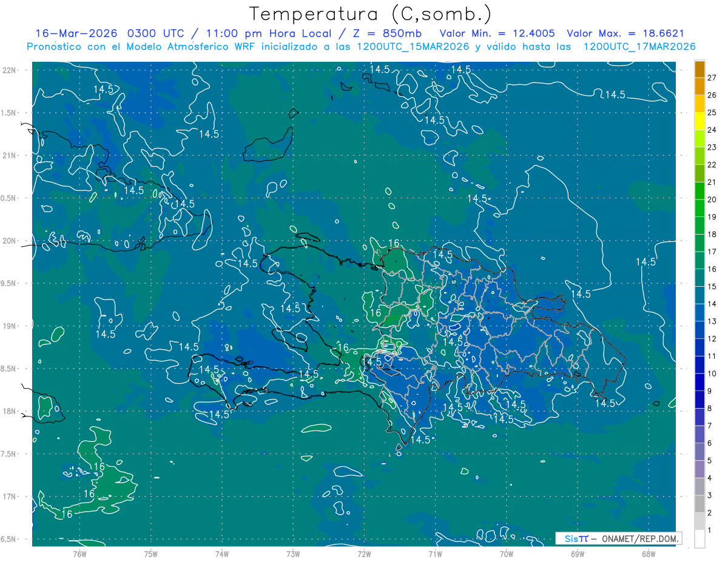Click the 19N latitude axis label
Viewport: 728px width, 562px height.
(9, 326)
